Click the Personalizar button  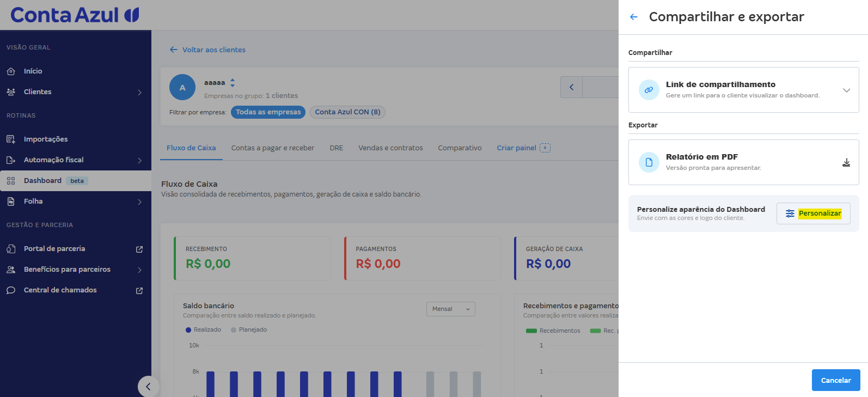[814, 213]
